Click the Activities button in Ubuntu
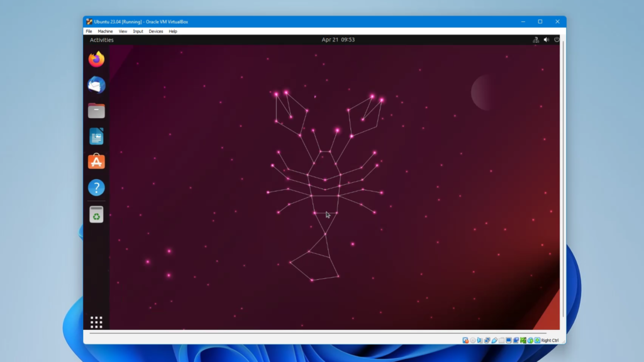 (x=101, y=40)
